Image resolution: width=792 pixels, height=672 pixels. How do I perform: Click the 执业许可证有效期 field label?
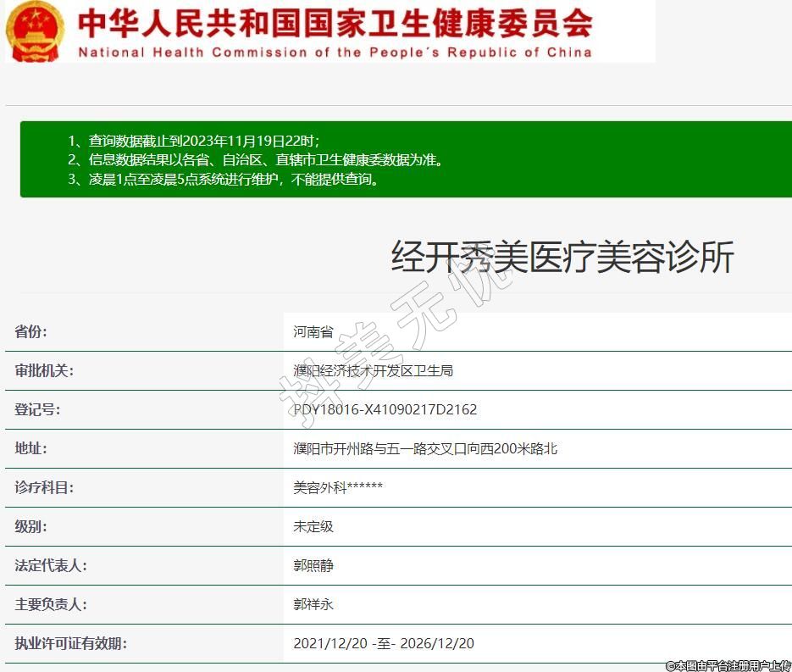pyautogui.click(x=70, y=644)
